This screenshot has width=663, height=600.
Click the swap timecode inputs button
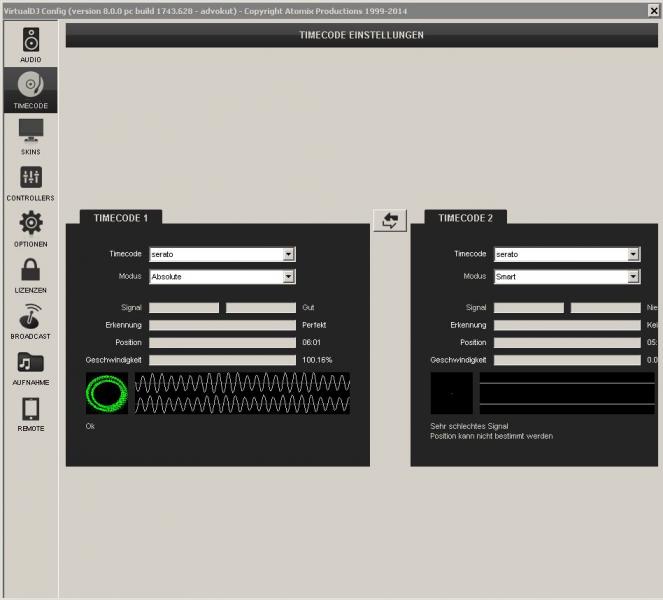390,220
